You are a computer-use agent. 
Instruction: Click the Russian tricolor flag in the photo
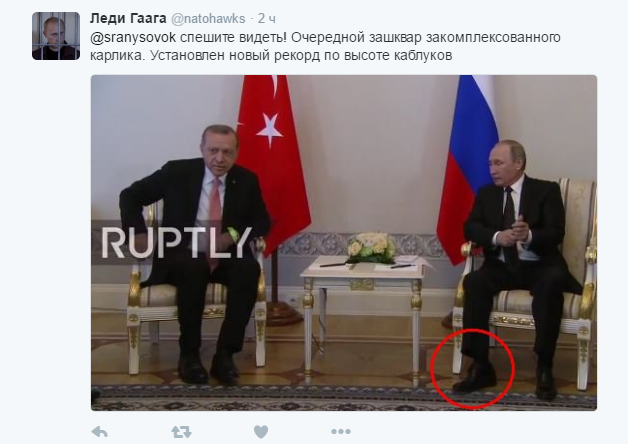469,168
